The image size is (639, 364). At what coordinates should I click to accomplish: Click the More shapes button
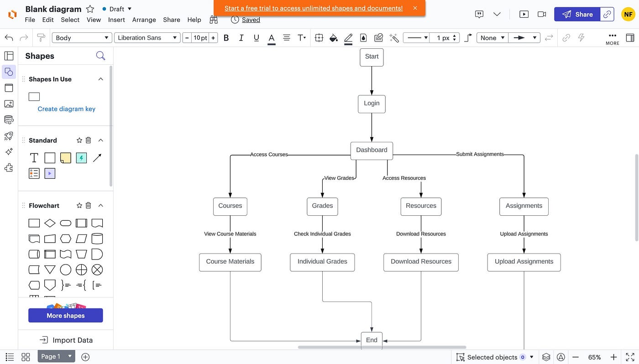point(65,315)
